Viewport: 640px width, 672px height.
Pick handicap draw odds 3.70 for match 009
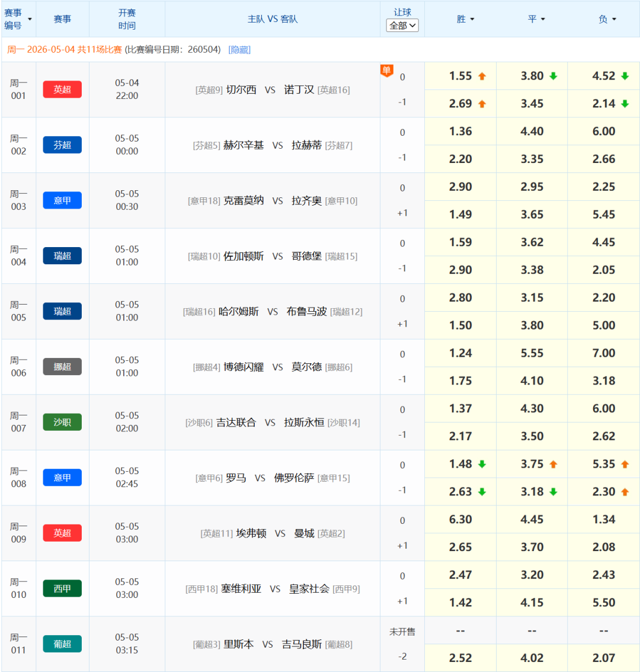pos(532,547)
